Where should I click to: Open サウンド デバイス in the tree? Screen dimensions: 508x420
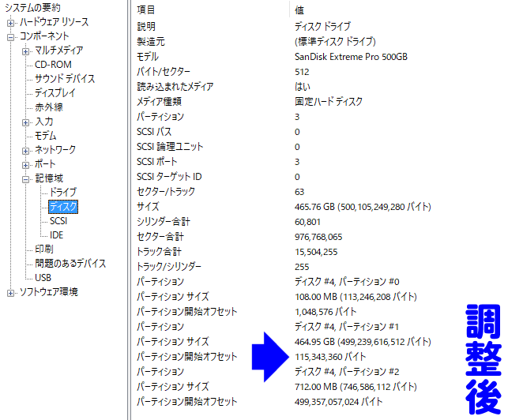pyautogui.click(x=65, y=79)
